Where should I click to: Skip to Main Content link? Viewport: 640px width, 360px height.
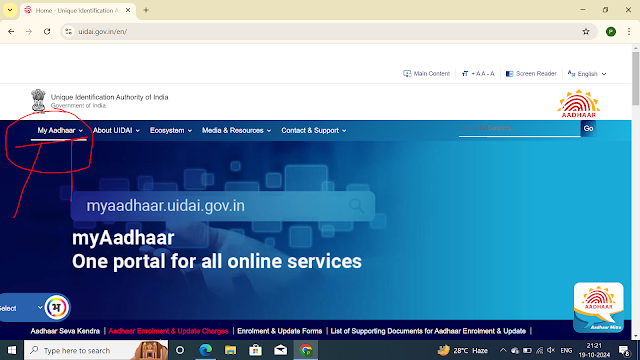coord(427,73)
